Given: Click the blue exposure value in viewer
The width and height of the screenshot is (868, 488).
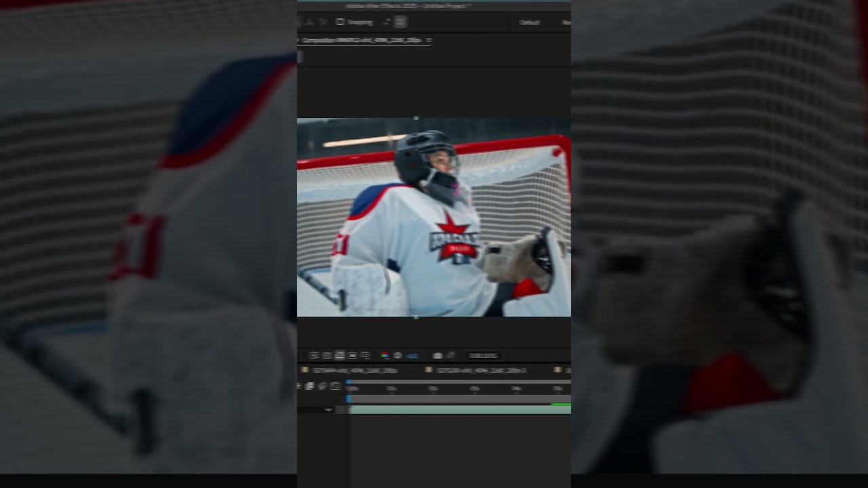Looking at the screenshot, I should [x=412, y=356].
